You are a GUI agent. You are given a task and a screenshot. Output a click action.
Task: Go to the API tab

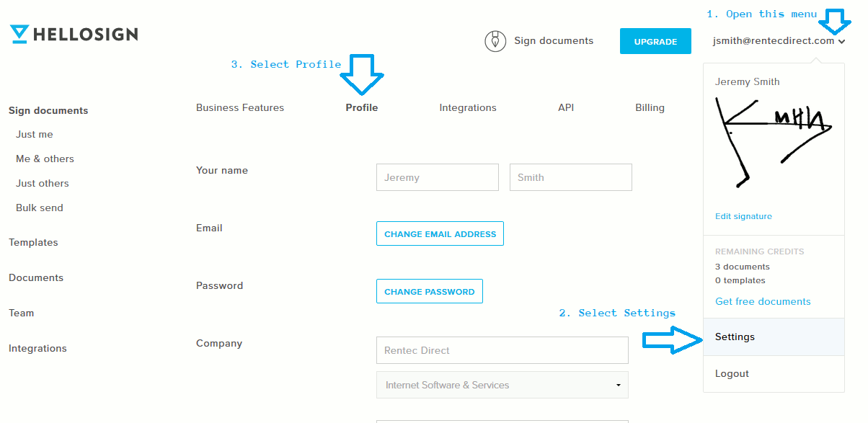click(x=566, y=107)
